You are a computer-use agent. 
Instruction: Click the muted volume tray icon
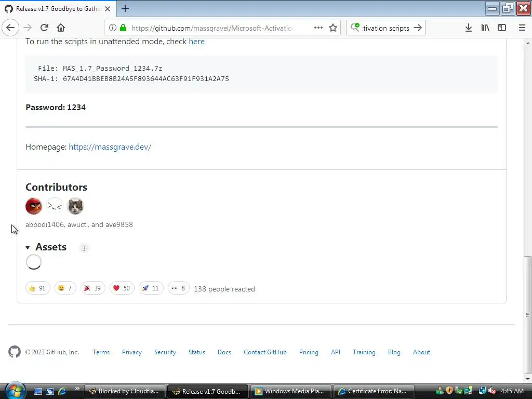pos(491,391)
